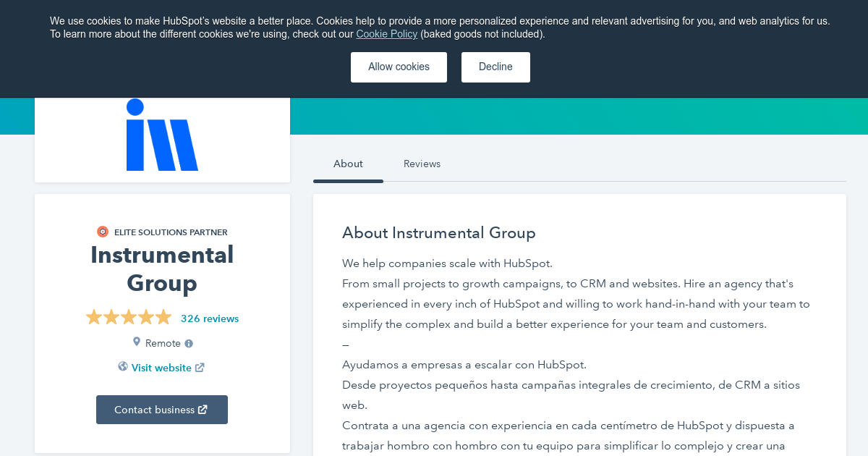Image resolution: width=868 pixels, height=456 pixels.
Task: Click the Instrumental Group logo
Action: click(162, 136)
